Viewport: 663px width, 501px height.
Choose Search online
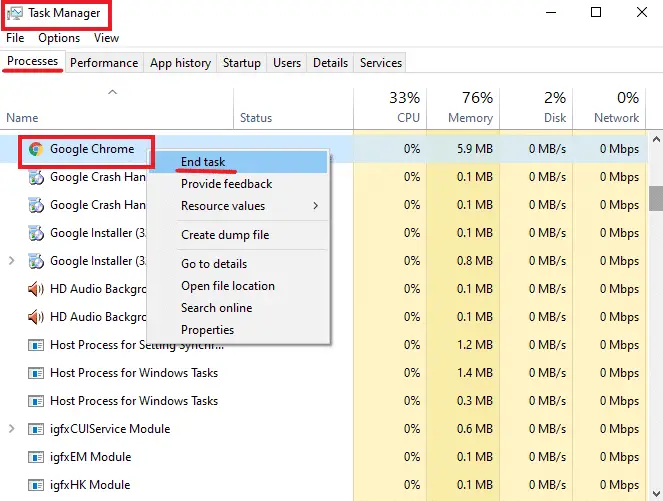(238, 308)
